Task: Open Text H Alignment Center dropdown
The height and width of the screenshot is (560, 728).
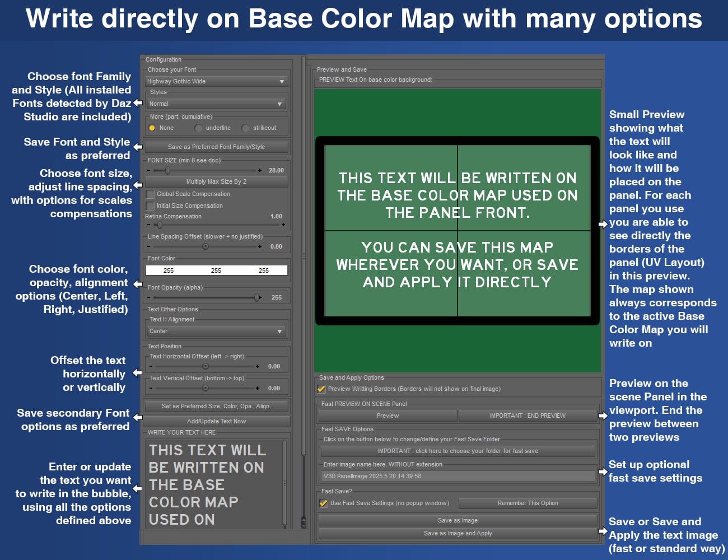Action: 216,332
